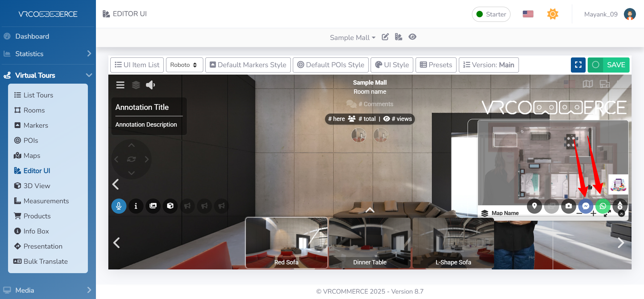Open the Sample Mall tour dropdown
The image size is (644, 299).
point(352,38)
